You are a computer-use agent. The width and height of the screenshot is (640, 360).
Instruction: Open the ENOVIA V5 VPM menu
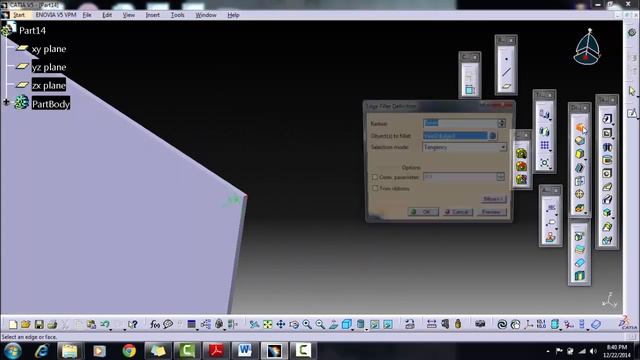(56, 15)
